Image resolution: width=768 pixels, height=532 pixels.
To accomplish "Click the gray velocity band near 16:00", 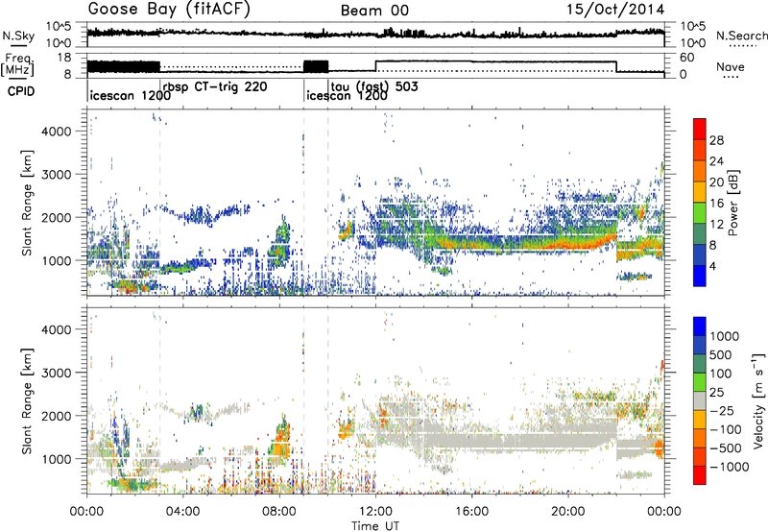I will click(x=471, y=441).
